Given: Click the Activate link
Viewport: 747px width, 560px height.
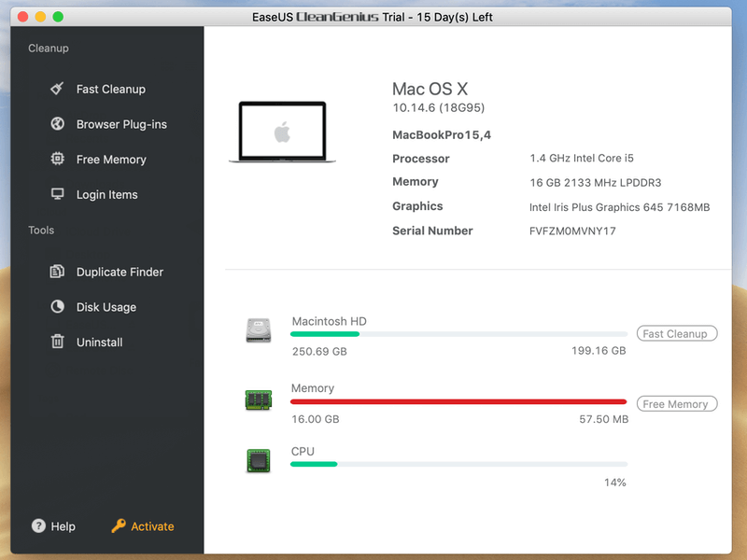Looking at the screenshot, I should point(152,526).
